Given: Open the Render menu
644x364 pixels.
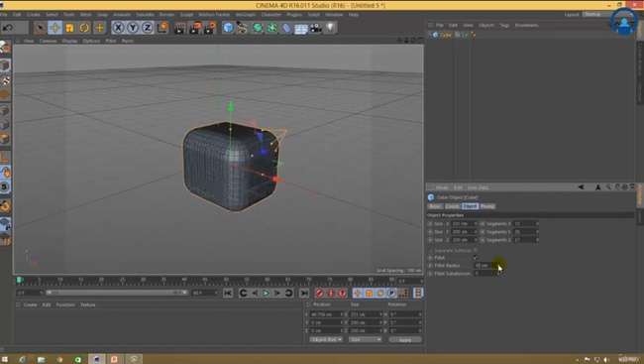Looking at the screenshot, I should pos(166,15).
